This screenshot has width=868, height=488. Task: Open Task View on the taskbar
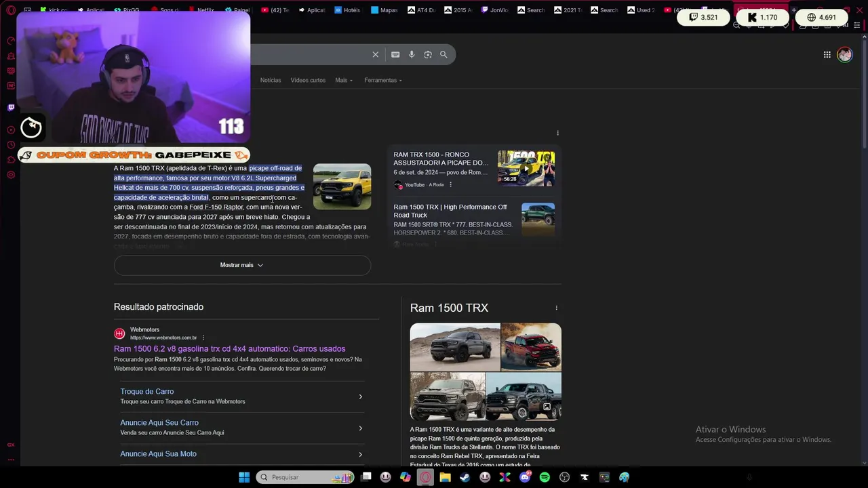(366, 477)
